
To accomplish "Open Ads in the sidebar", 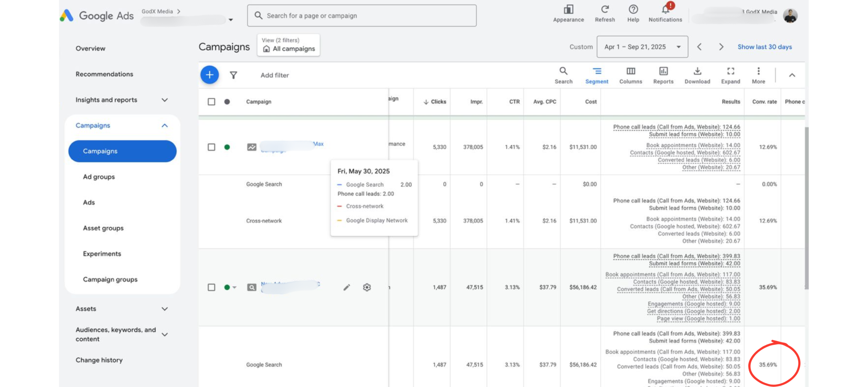I will 88,202.
